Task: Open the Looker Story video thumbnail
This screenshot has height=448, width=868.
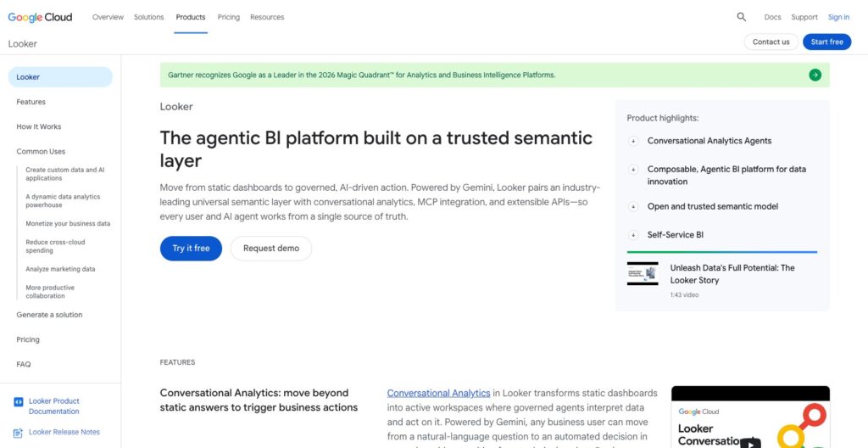Action: click(643, 274)
